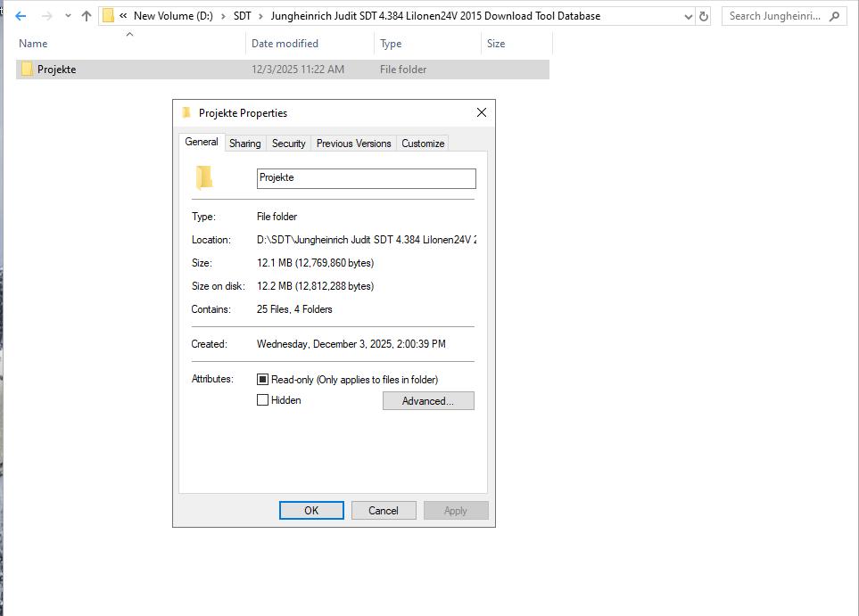Confirm changes with the OK button

310,510
